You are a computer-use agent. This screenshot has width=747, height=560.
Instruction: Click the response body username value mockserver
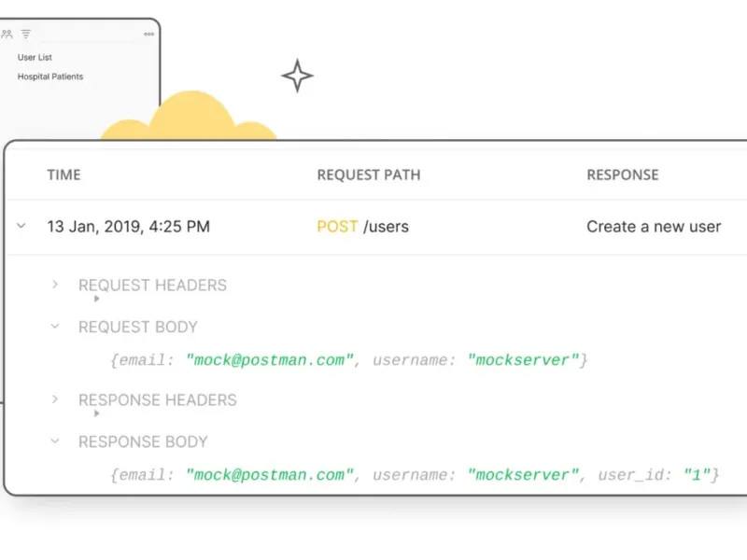[523, 475]
